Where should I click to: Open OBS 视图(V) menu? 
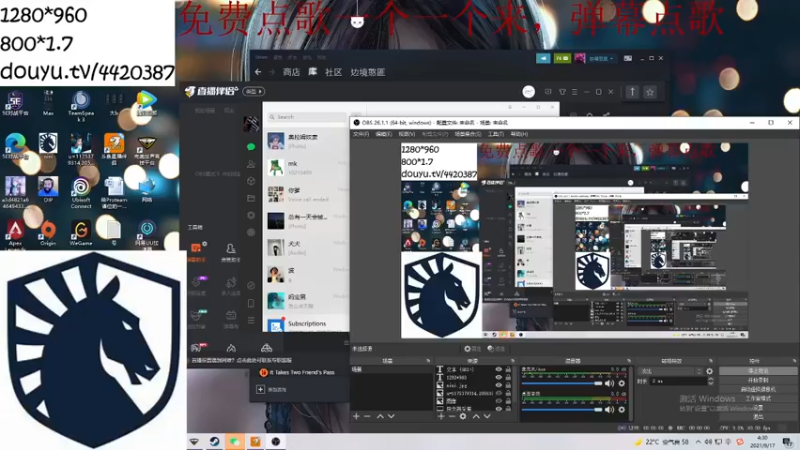[407, 134]
